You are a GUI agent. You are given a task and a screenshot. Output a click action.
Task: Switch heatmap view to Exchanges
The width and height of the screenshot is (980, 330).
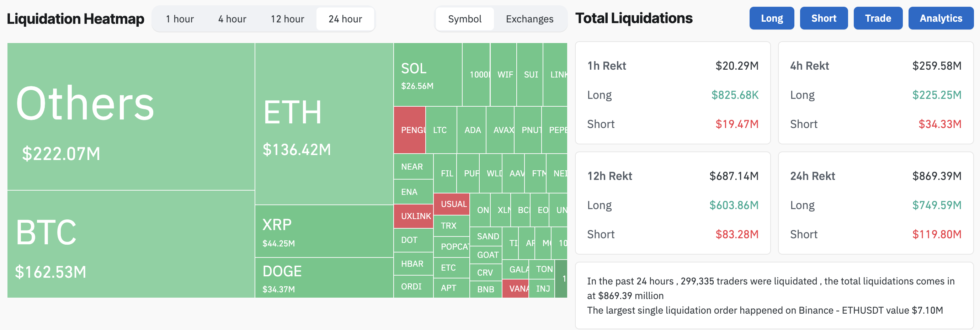coord(529,18)
